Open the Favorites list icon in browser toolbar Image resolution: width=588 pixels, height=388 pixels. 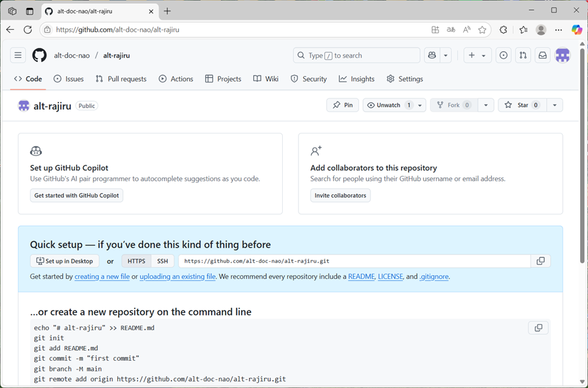524,30
